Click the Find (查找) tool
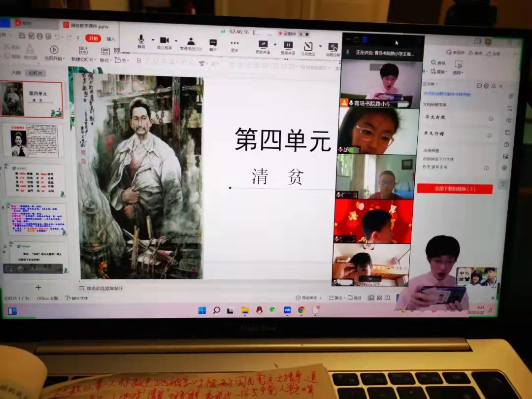The width and height of the screenshot is (532, 399). (x=438, y=63)
